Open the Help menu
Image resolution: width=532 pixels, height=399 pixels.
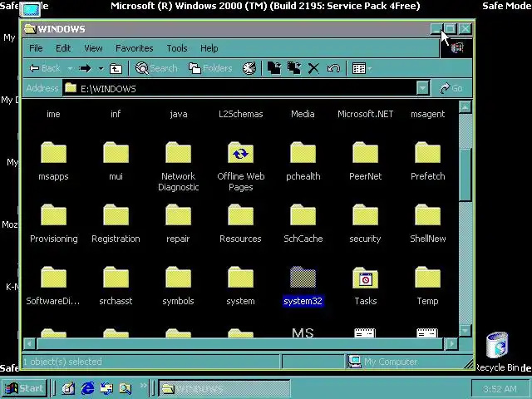209,48
